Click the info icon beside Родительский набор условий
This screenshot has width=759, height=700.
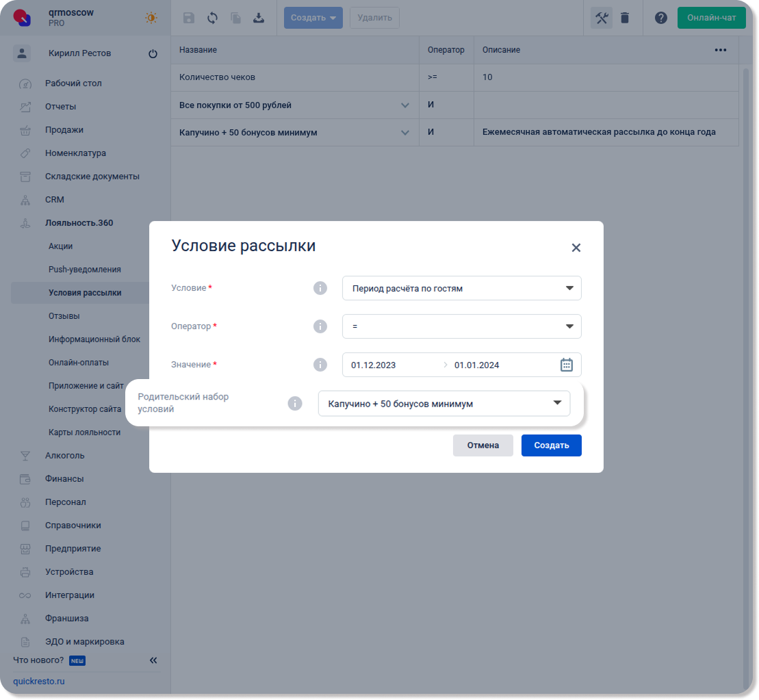pos(294,404)
